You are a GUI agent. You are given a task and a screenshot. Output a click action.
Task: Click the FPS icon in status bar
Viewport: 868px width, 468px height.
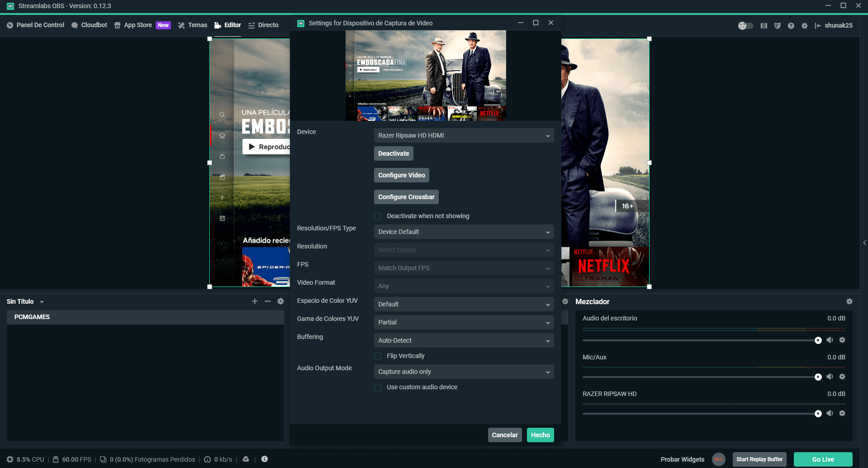(x=56, y=459)
